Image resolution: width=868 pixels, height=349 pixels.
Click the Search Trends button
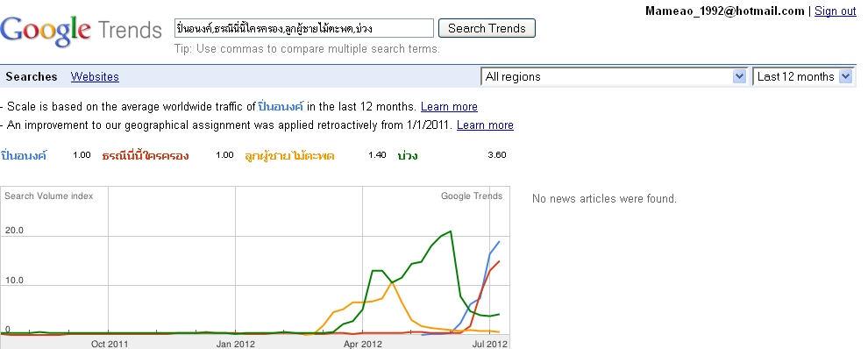tap(487, 28)
